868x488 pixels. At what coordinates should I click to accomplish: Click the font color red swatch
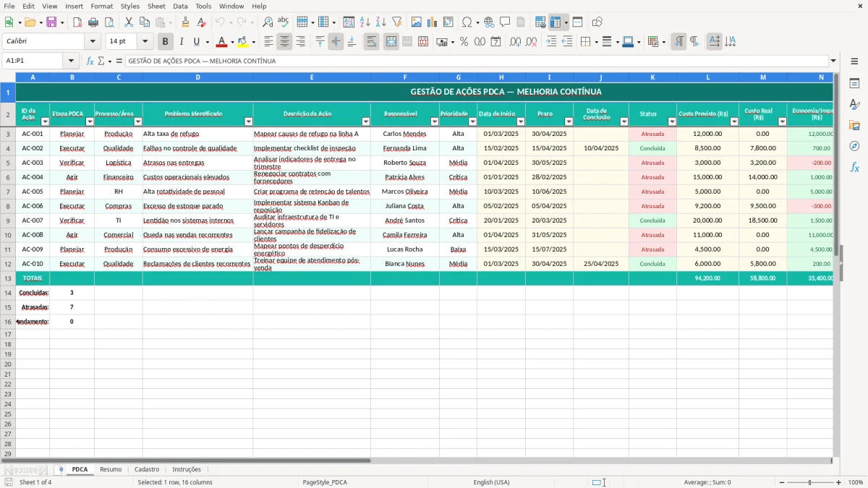[222, 42]
